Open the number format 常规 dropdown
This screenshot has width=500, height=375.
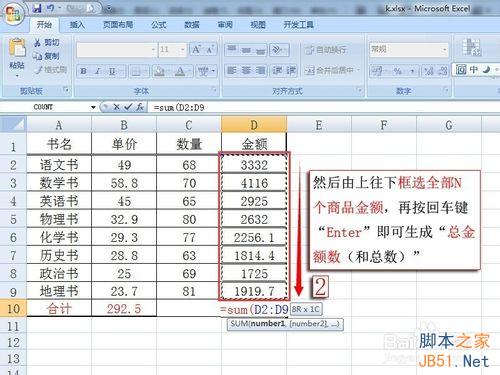click(444, 50)
